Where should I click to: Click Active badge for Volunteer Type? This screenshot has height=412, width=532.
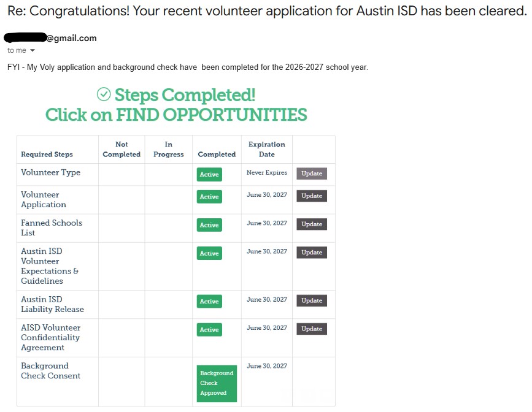(209, 174)
